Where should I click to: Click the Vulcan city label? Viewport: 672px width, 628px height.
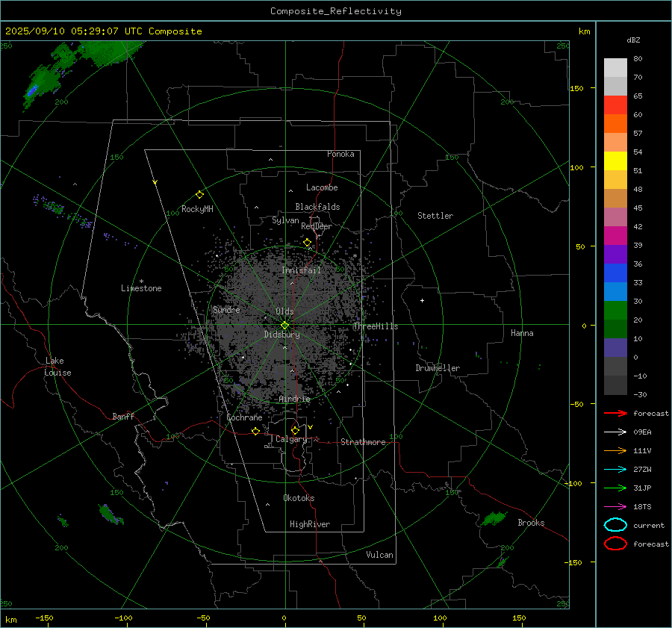tap(379, 555)
